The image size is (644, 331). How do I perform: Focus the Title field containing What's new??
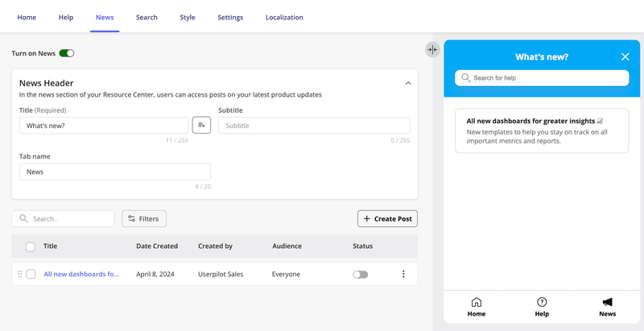click(x=104, y=126)
